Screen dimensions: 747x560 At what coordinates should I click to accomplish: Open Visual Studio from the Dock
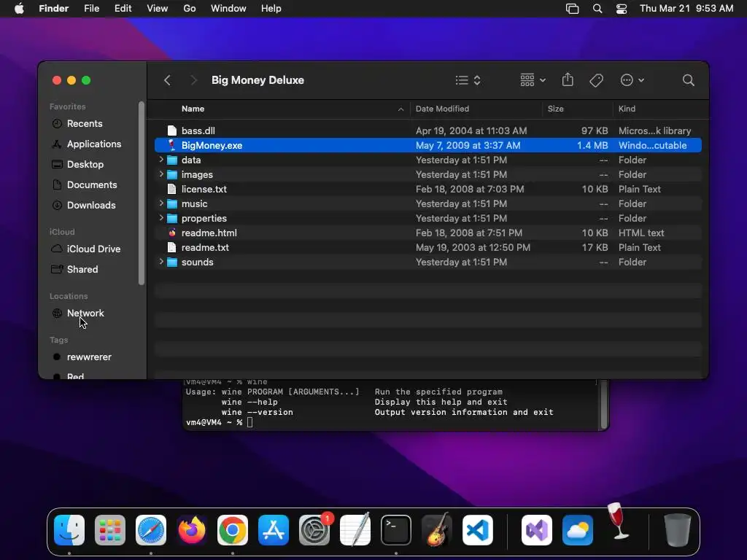pyautogui.click(x=537, y=530)
